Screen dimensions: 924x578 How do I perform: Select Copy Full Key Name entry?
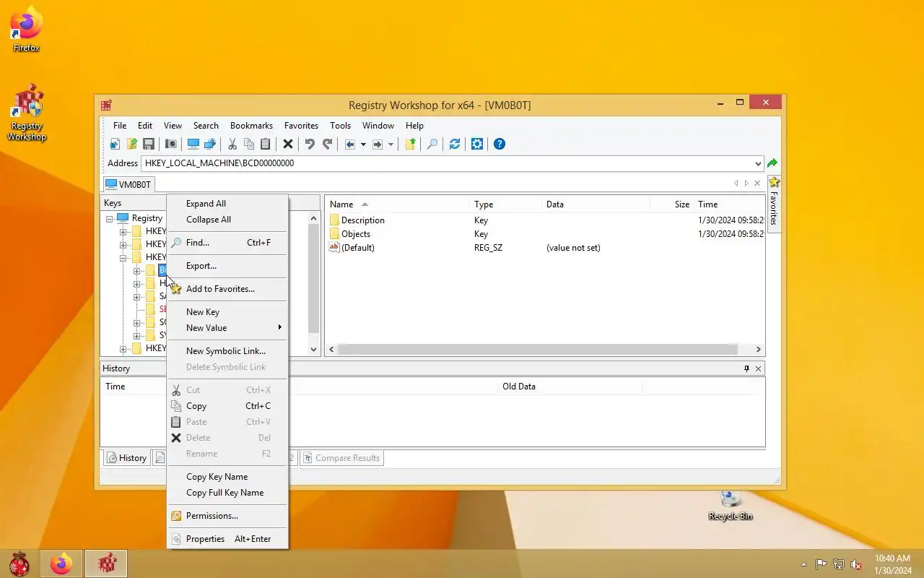(227, 493)
